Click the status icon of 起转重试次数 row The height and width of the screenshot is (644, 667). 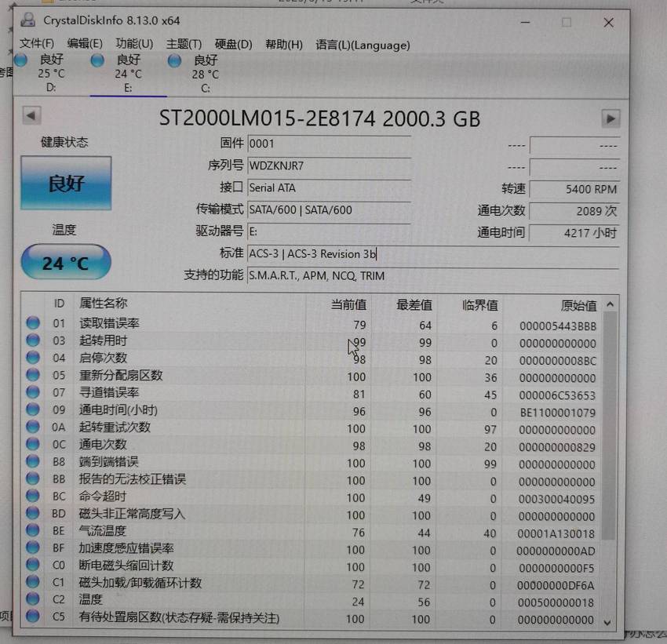[x=33, y=427]
